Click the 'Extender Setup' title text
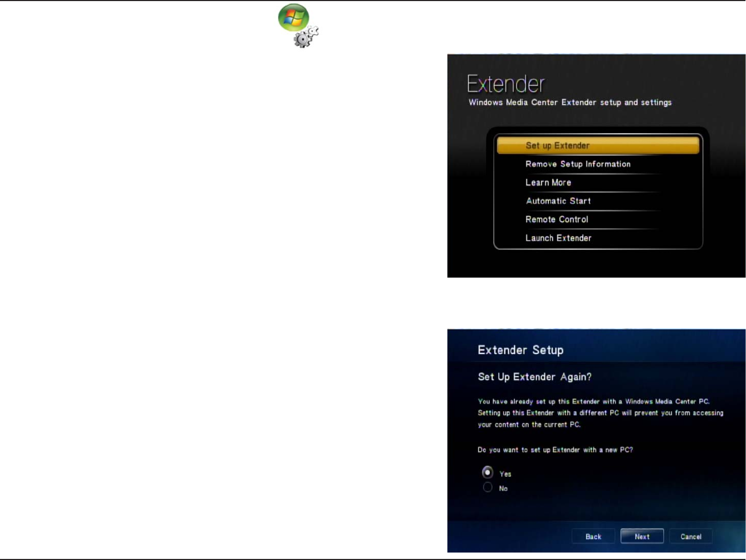This screenshot has height=560, width=746. tap(520, 350)
